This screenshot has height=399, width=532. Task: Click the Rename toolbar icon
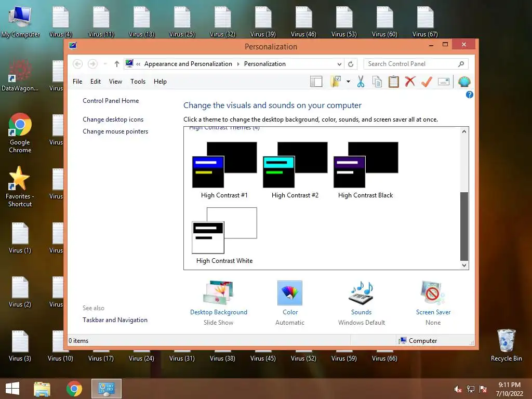click(444, 82)
